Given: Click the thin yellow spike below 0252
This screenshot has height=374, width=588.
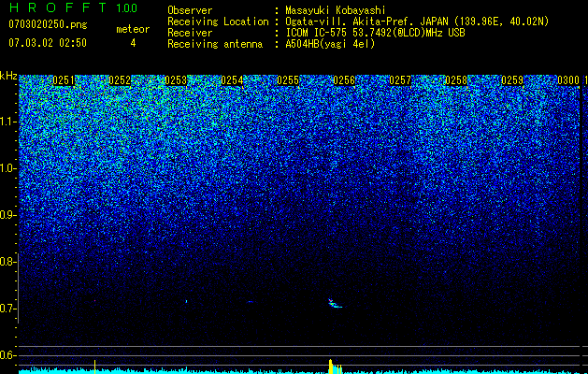Looking at the screenshot, I should [x=94, y=367].
